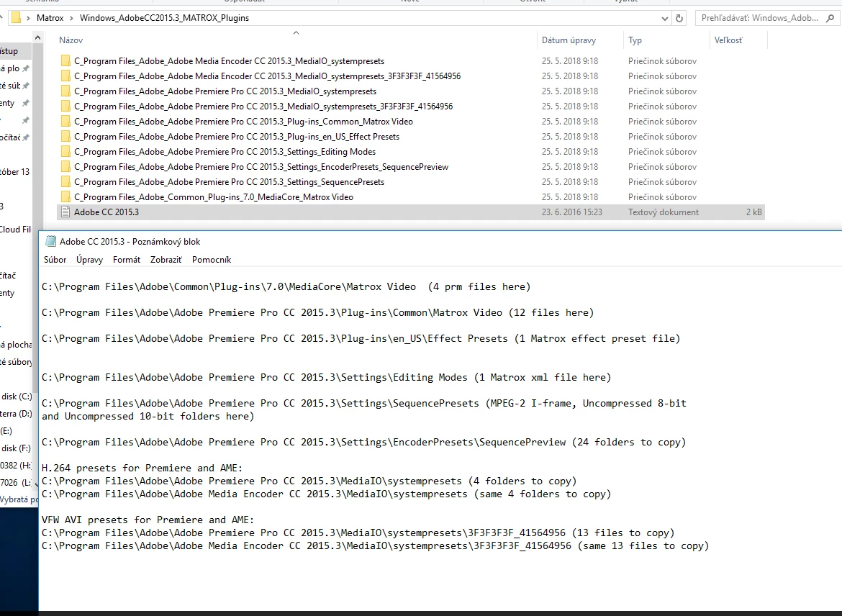842x616 pixels.
Task: Open Zobraziť menu in Notepad
Action: pyautogui.click(x=166, y=259)
